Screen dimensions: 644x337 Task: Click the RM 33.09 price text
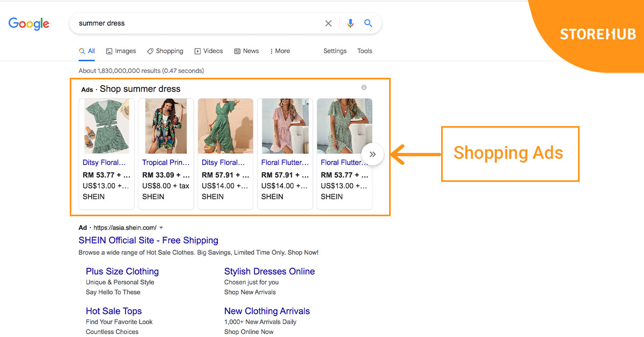(x=166, y=175)
